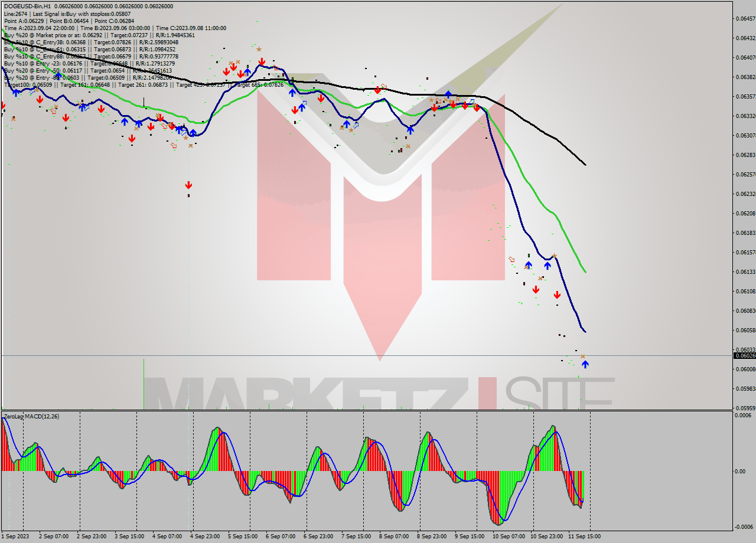Select 'Time B:2023.09.06 03:00:00' text
The height and width of the screenshot is (543, 756).
(x=116, y=28)
